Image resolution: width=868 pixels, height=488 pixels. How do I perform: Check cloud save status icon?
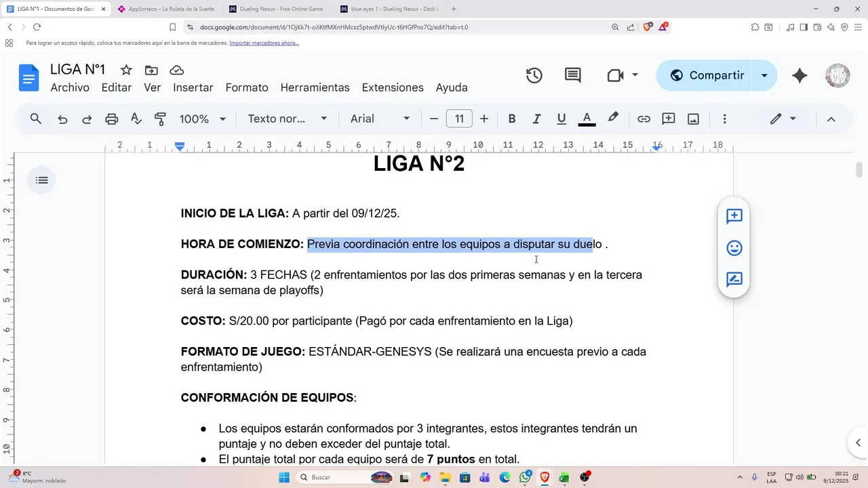(176, 70)
